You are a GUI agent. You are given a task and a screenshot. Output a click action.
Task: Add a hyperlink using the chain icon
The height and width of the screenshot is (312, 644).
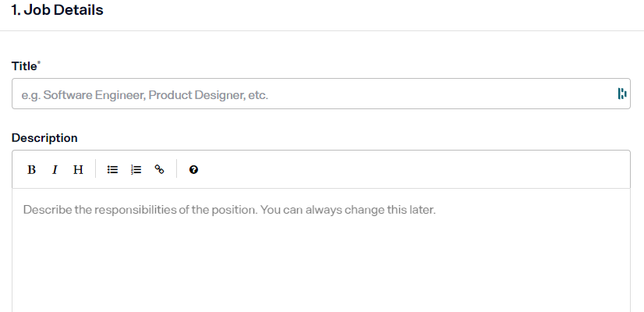pyautogui.click(x=159, y=169)
